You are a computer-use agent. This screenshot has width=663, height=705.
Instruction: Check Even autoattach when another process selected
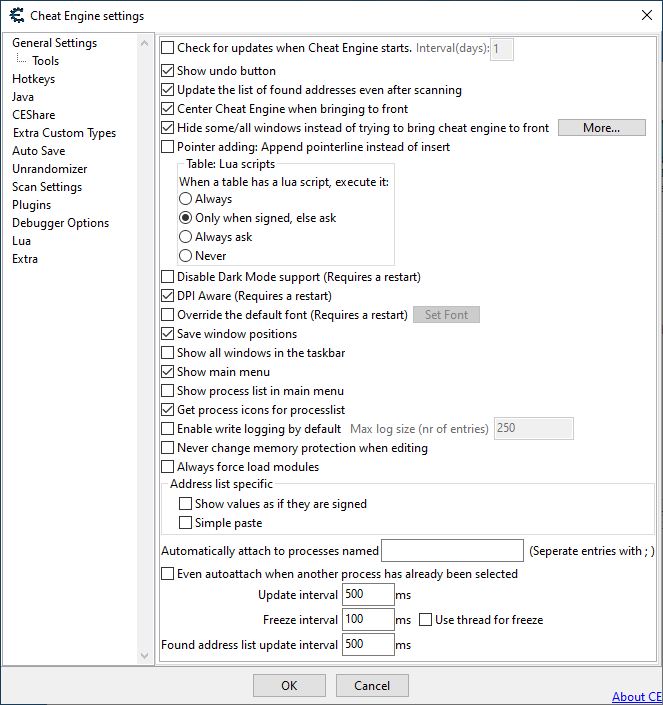point(167,574)
